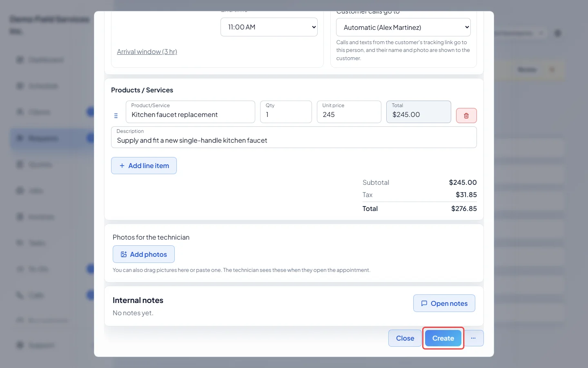Open the Automatic (Alex Martinez) dropdown
Screen dimensions: 588x368
pyautogui.click(x=403, y=27)
